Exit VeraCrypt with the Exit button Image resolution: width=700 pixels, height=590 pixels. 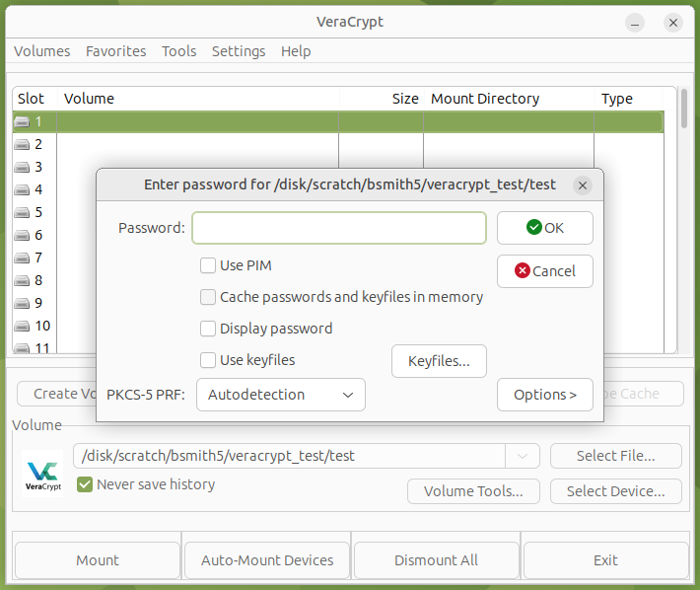[606, 560]
